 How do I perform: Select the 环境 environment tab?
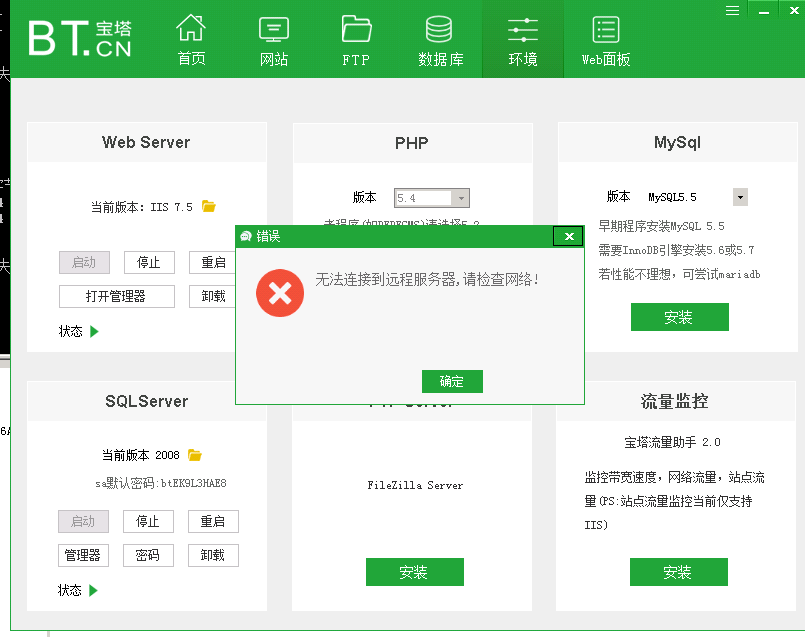523,40
